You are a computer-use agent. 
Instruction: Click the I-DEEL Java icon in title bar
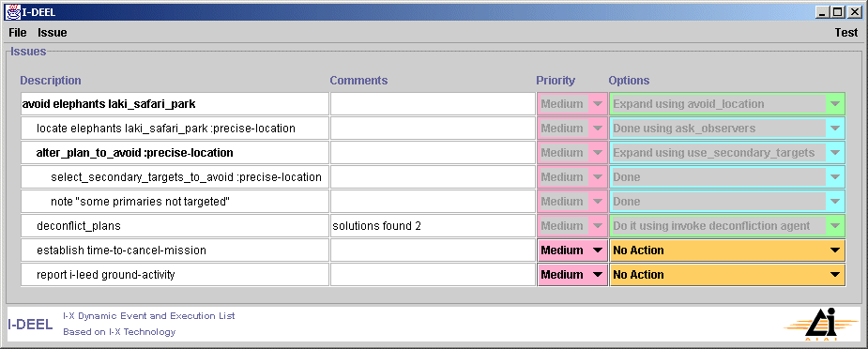click(12, 12)
